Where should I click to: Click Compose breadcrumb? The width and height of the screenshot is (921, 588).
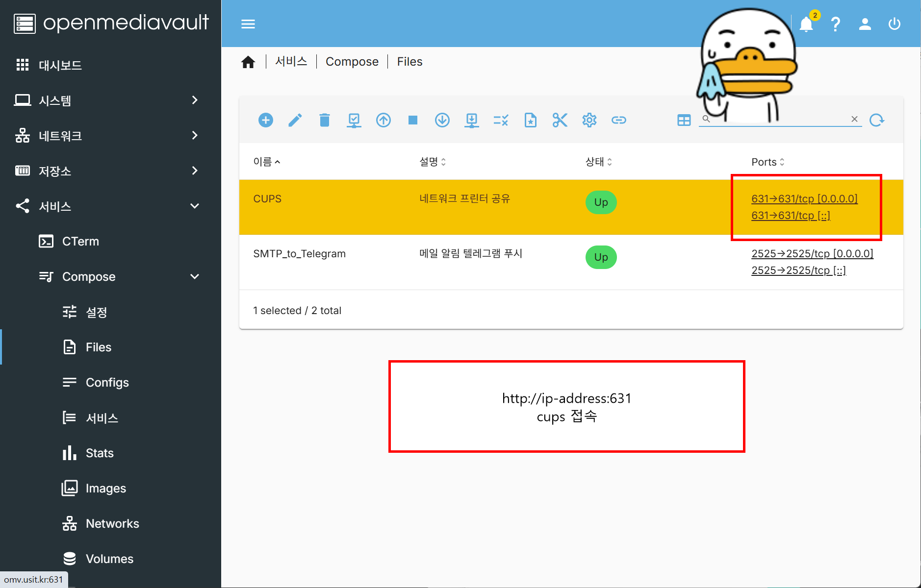352,61
